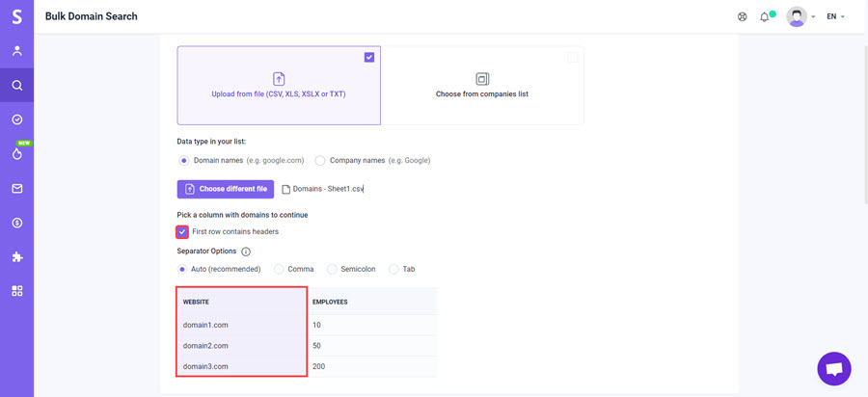
Task: Open the dollar coin icon in sidebar
Action: click(16, 223)
